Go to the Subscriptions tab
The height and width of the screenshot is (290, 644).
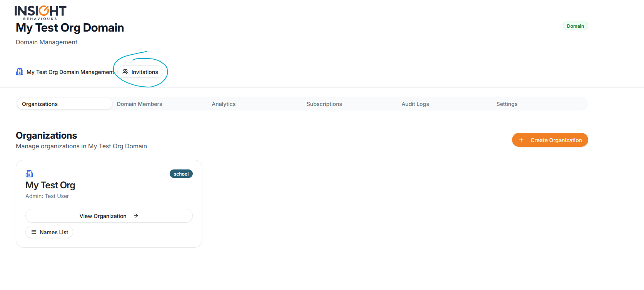click(x=324, y=104)
